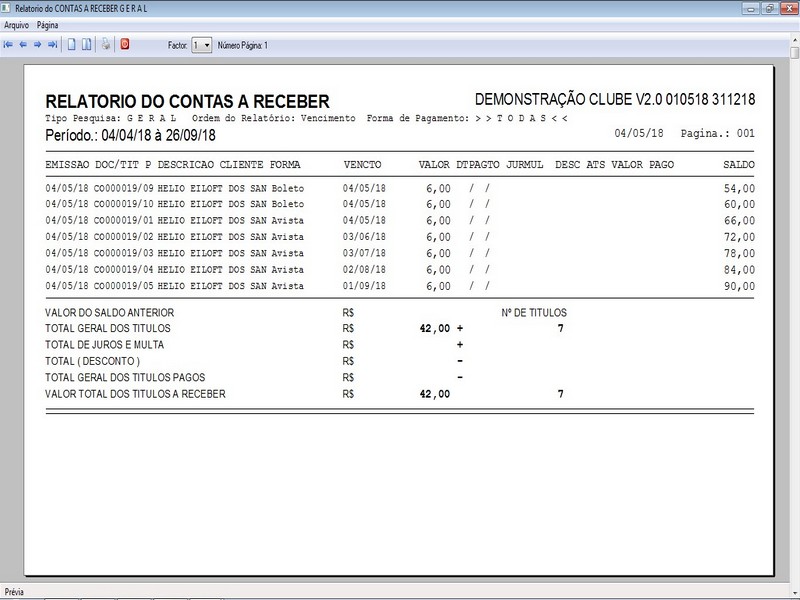Print the report with printer icon
Viewport: 800px width, 600px height.
106,45
